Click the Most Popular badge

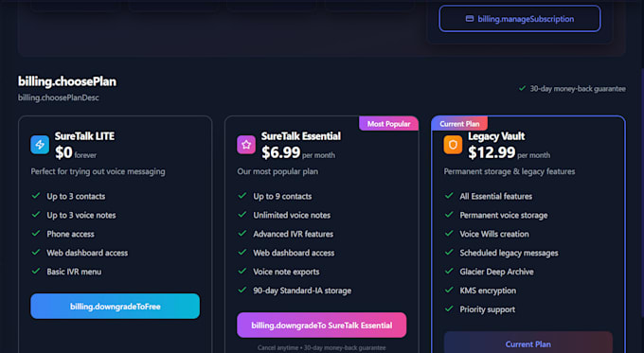click(x=388, y=124)
